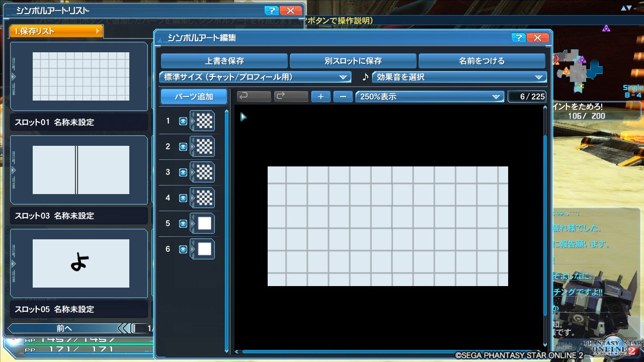This screenshot has width=644, height=362.
Task: Select slot 03 vertical line symbol art
Action: coord(79,170)
